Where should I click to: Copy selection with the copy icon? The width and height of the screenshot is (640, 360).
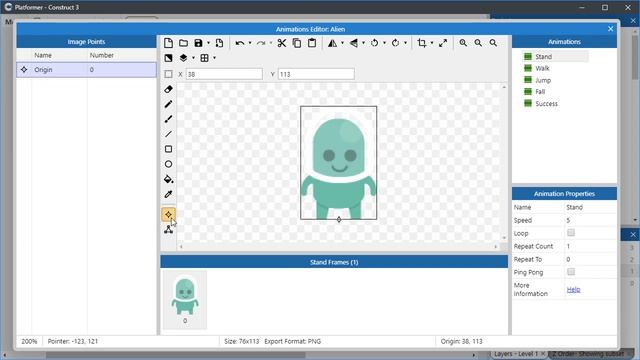297,43
